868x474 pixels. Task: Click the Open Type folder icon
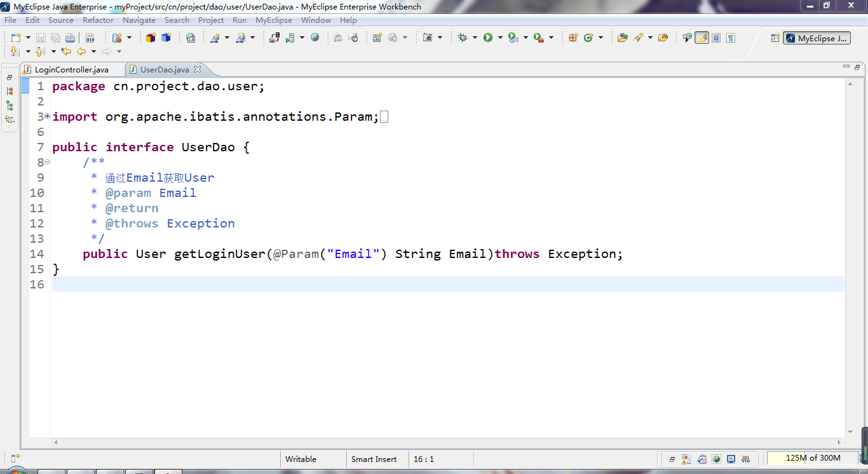point(623,38)
